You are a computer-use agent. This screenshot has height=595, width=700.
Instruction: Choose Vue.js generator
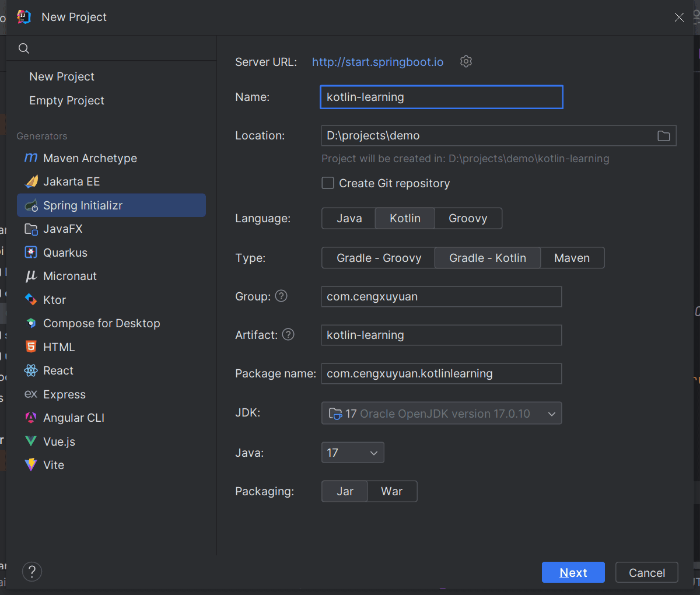pyautogui.click(x=111, y=442)
